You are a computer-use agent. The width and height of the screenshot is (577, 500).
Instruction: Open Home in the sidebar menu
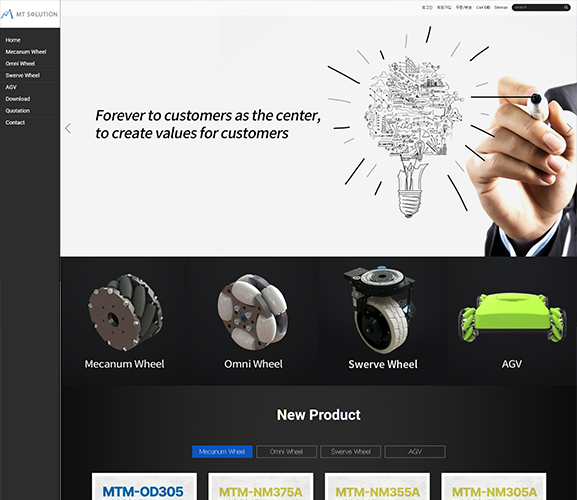(x=13, y=40)
